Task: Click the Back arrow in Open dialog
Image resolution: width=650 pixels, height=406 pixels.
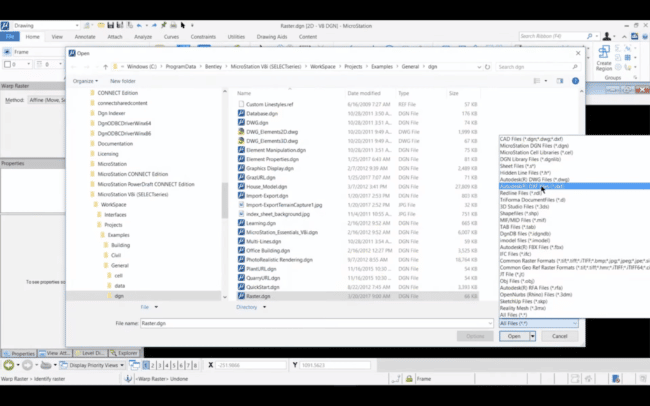Action: (74, 67)
